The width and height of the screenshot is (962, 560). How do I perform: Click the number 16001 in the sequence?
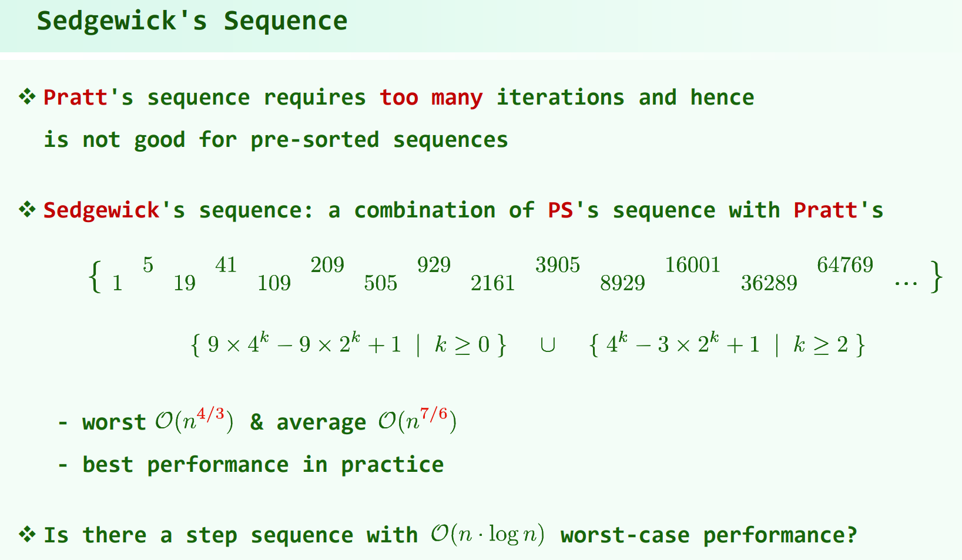point(692,265)
